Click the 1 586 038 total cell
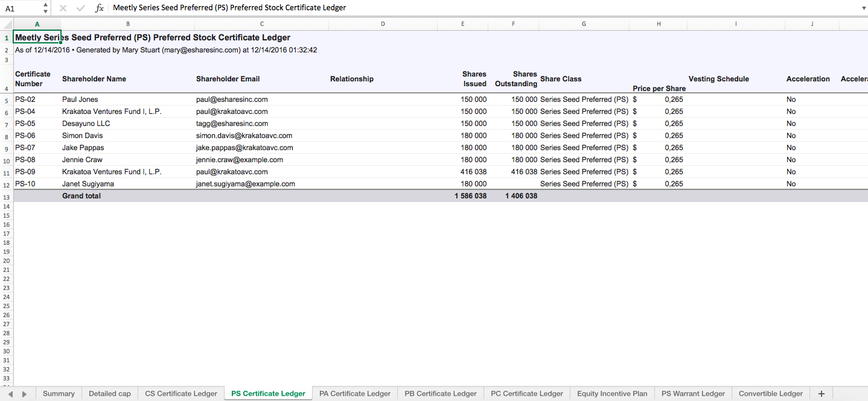 tap(463, 196)
